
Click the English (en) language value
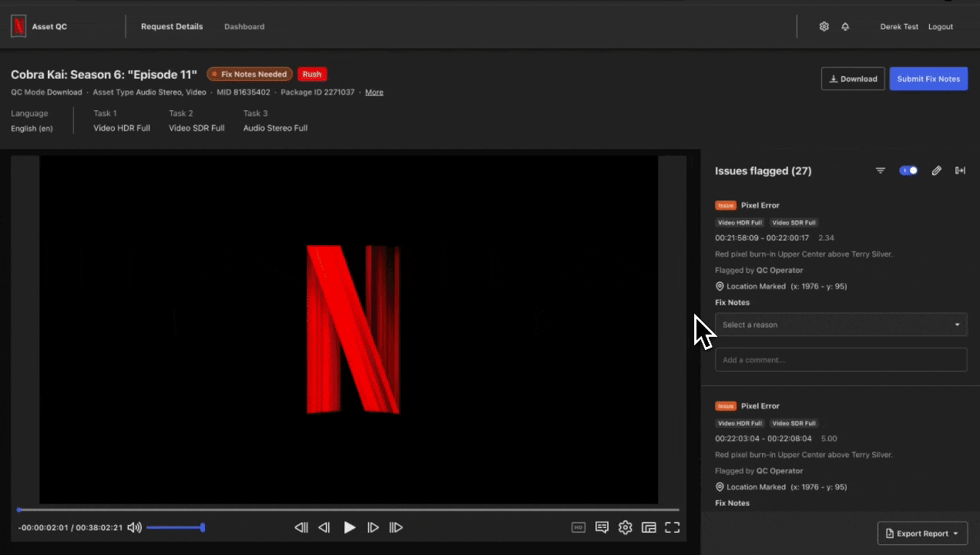[32, 128]
